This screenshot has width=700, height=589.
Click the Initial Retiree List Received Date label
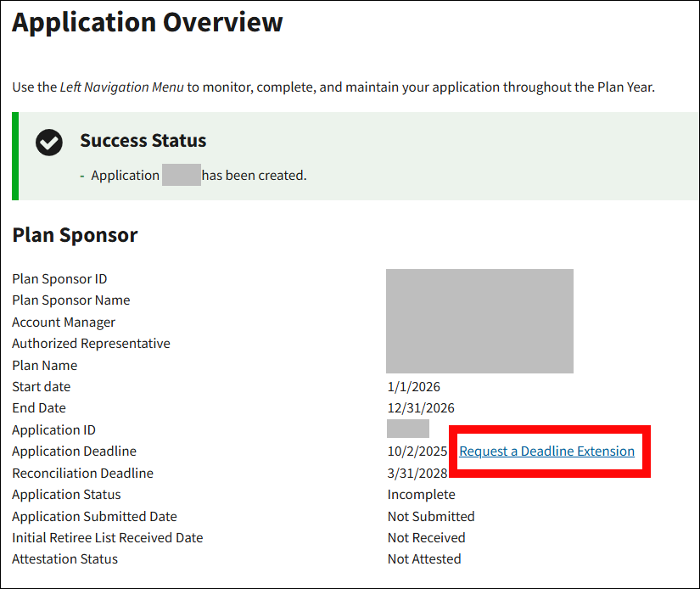(108, 538)
